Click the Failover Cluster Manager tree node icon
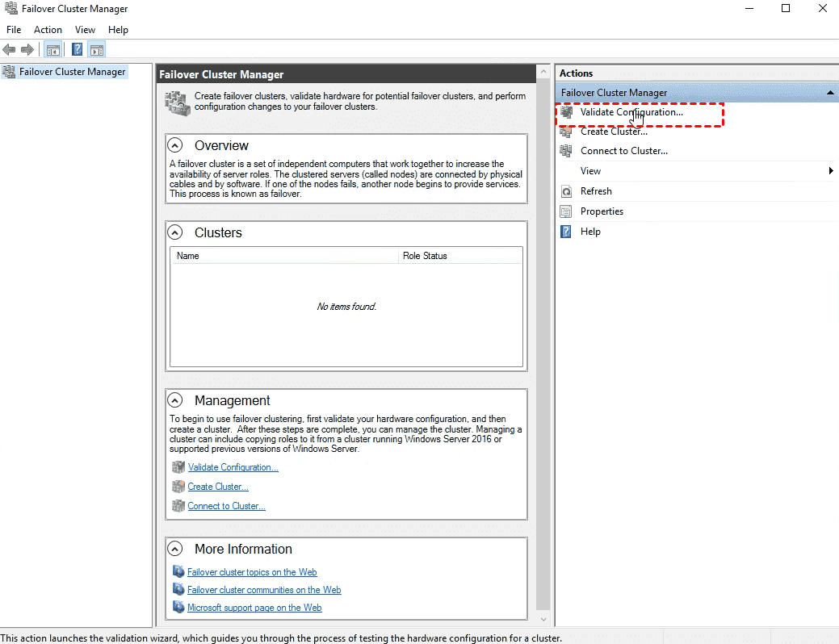839x644 pixels. pyautogui.click(x=9, y=72)
